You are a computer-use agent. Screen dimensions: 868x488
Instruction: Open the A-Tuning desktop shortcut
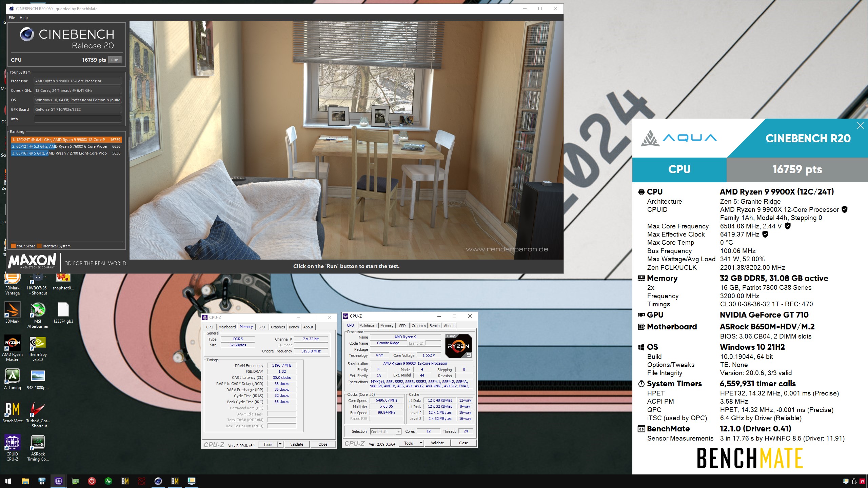[13, 379]
